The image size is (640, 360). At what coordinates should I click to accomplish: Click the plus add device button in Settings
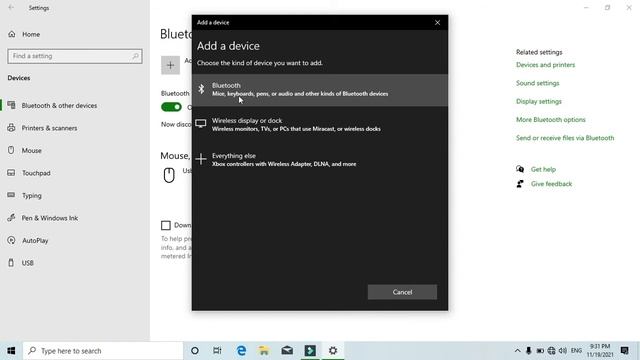pyautogui.click(x=170, y=65)
